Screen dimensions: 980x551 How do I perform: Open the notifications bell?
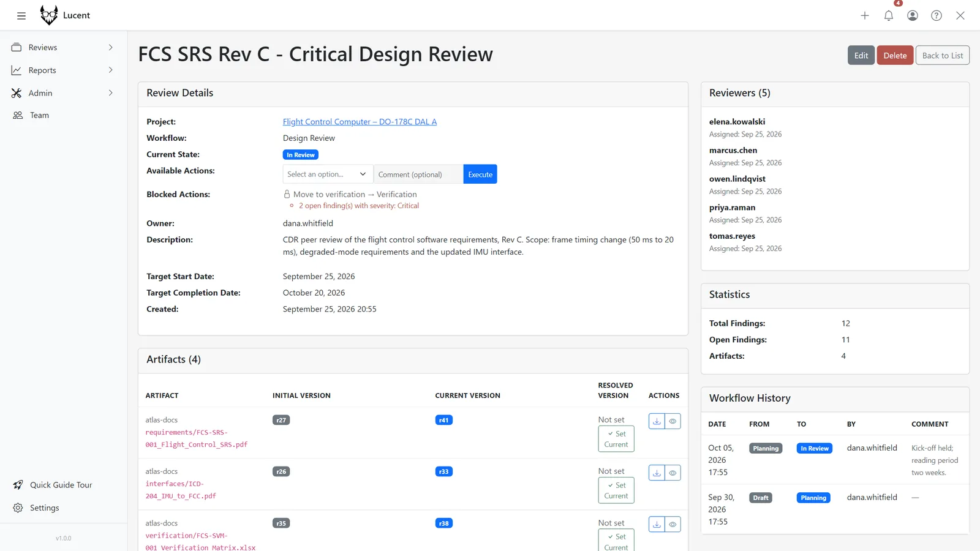point(889,15)
